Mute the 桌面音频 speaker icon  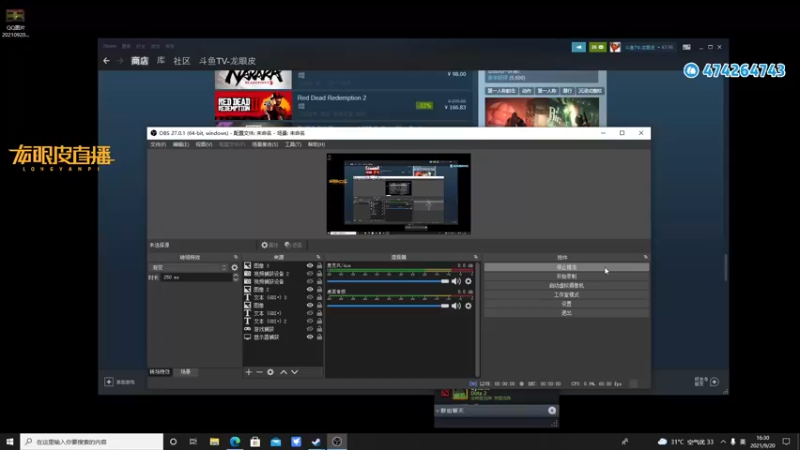[x=456, y=306]
